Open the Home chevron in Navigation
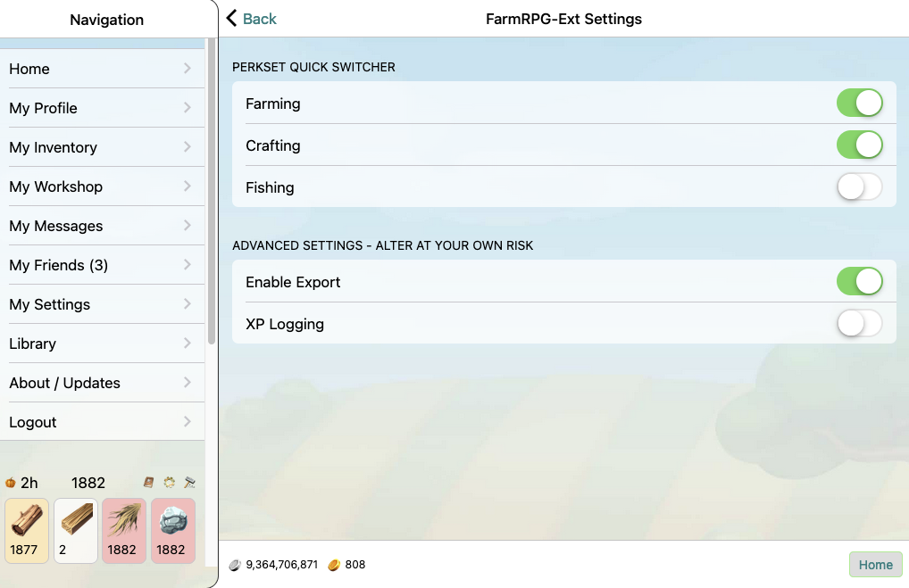The height and width of the screenshot is (588, 909). pyautogui.click(x=188, y=69)
